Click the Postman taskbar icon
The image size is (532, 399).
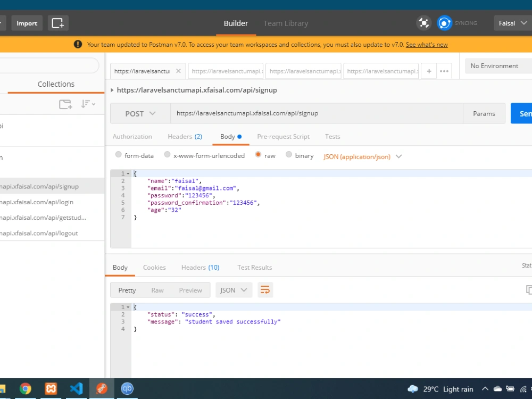coord(102,388)
